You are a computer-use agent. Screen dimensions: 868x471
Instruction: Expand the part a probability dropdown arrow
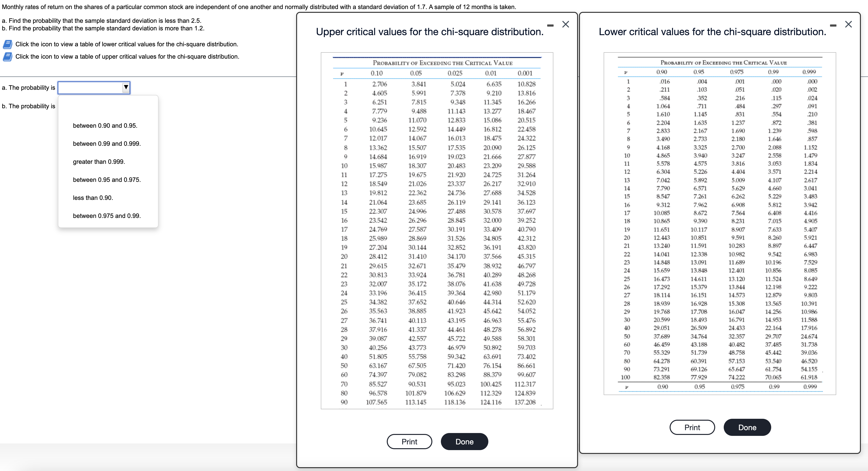126,87
